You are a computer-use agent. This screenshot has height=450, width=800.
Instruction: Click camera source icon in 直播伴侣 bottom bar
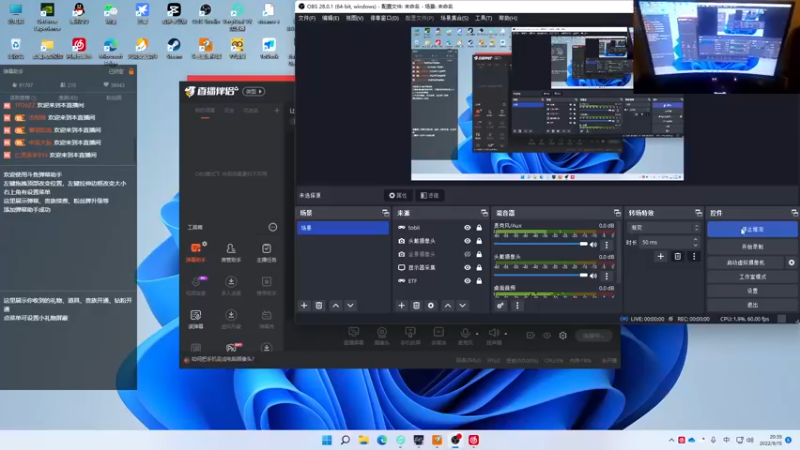click(x=382, y=335)
